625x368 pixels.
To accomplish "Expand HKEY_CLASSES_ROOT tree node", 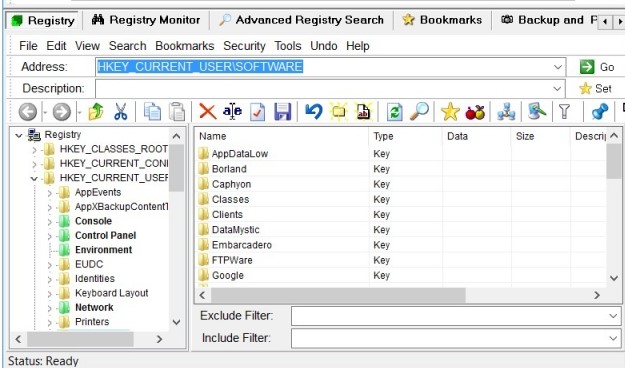I will [34, 150].
